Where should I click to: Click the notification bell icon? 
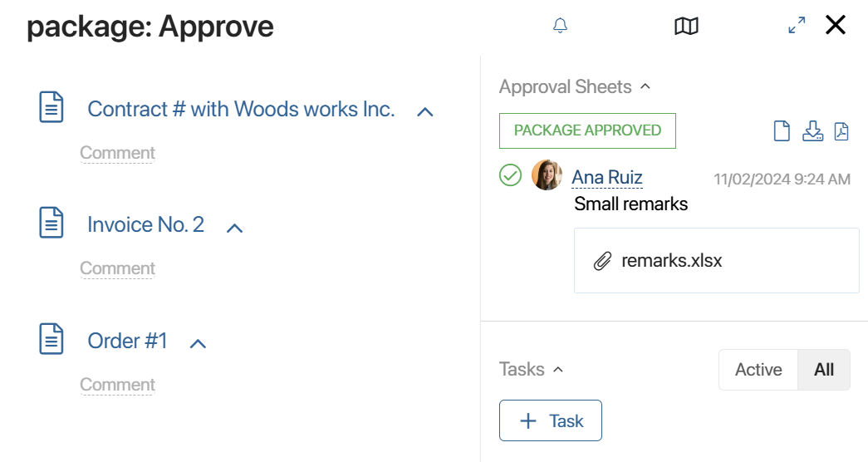[560, 26]
